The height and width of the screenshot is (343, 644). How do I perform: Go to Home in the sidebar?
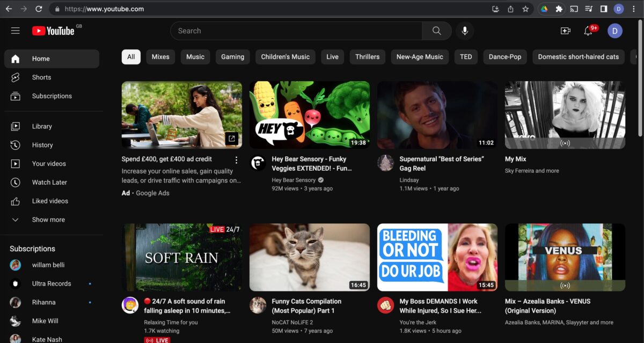click(x=52, y=59)
